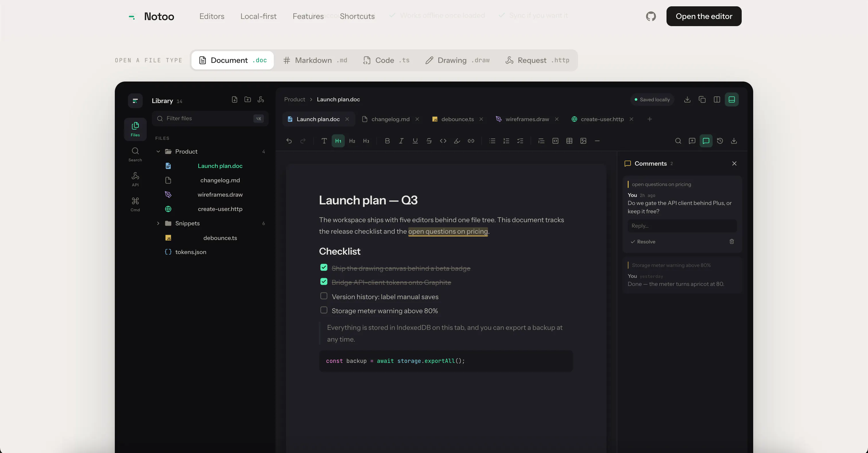Select the Request .http file type
Image resolution: width=868 pixels, height=453 pixels.
[537, 60]
